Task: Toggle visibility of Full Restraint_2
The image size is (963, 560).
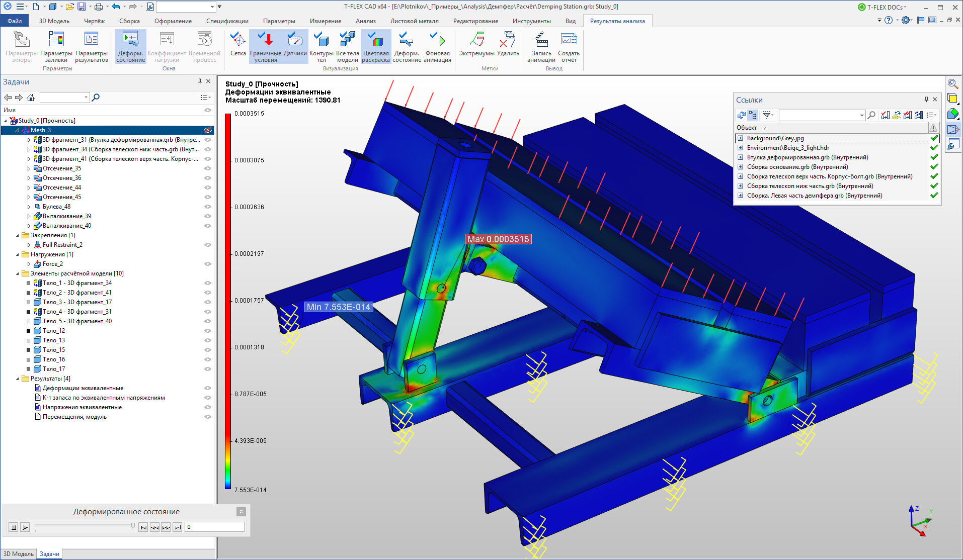Action: [x=207, y=245]
